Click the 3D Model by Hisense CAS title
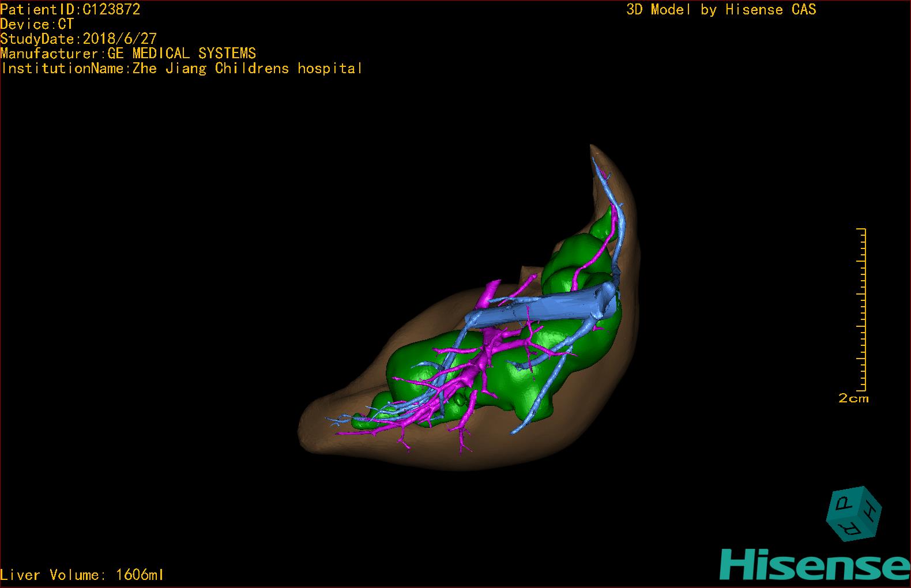 (721, 9)
